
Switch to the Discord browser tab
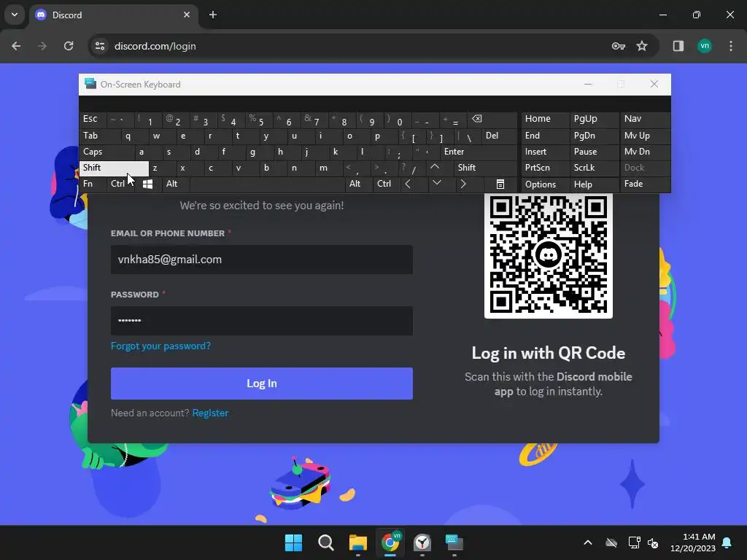(113, 15)
